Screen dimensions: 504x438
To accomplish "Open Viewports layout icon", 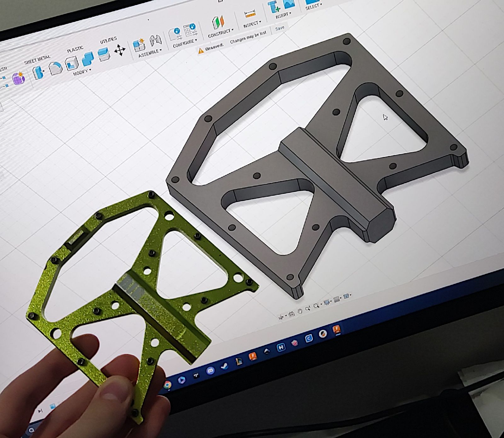I will [346, 296].
